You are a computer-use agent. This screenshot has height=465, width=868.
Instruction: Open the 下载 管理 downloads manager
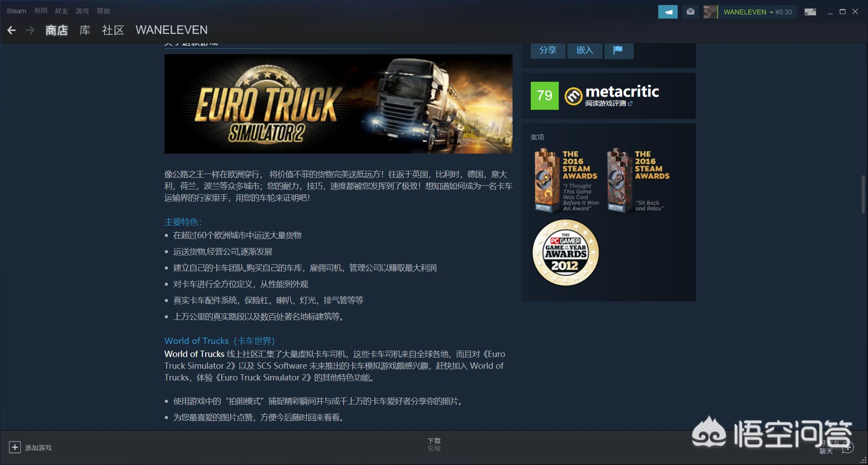pos(434,444)
